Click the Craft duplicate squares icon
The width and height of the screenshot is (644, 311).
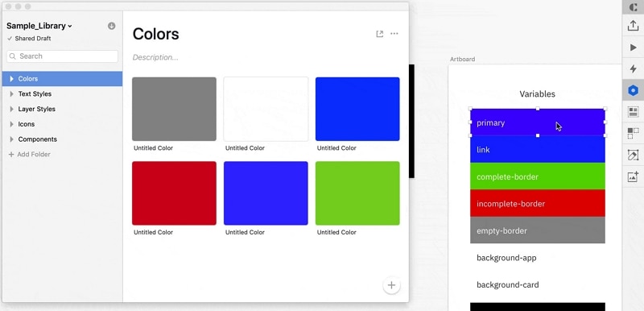point(633,133)
